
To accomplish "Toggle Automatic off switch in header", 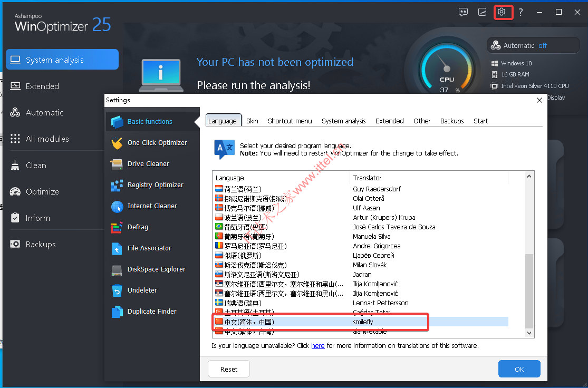I will coord(533,45).
